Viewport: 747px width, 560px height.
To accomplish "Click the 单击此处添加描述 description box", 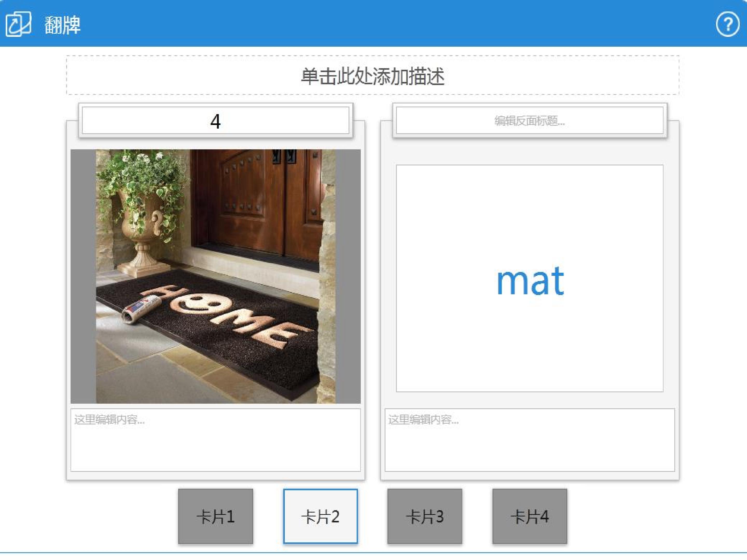I will pos(372,75).
